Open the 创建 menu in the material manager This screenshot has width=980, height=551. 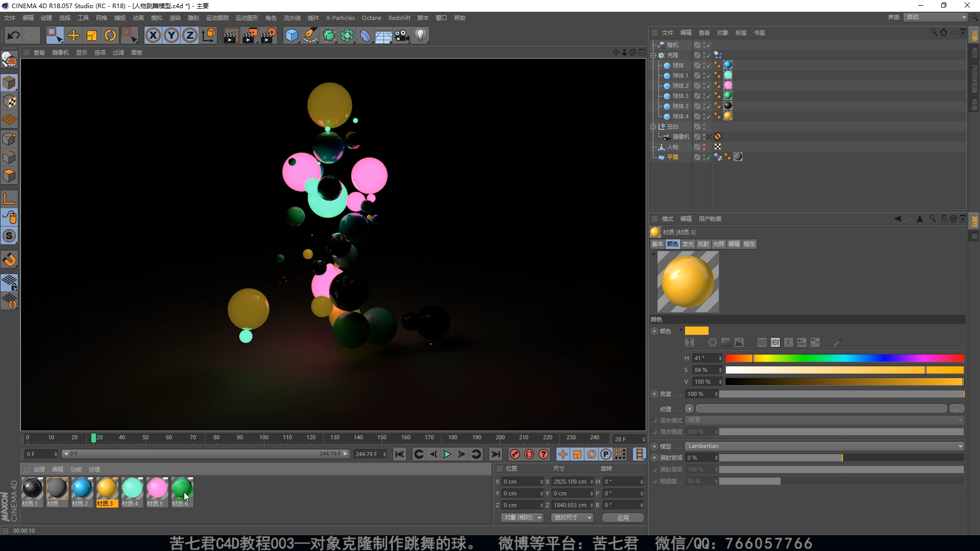(39, 469)
